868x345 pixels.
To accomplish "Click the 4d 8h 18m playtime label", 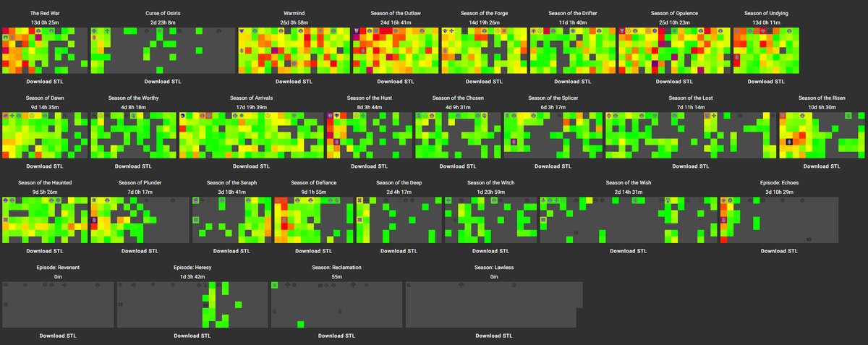I will (x=133, y=107).
